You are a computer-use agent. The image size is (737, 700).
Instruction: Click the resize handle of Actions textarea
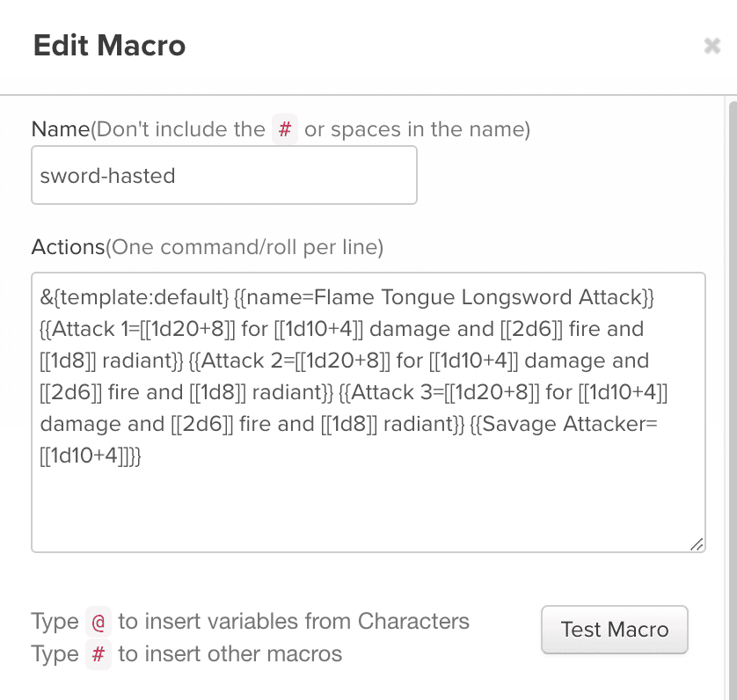pos(697,544)
